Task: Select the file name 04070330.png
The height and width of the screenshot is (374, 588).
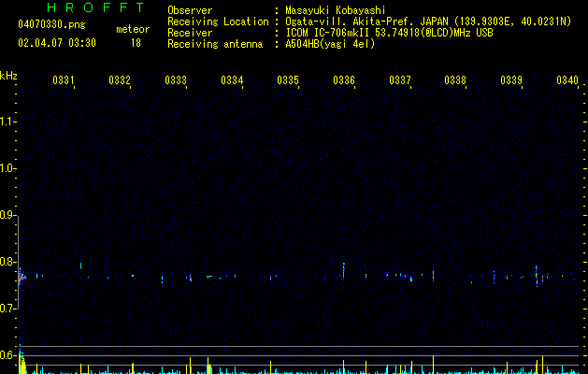Action: pos(51,25)
